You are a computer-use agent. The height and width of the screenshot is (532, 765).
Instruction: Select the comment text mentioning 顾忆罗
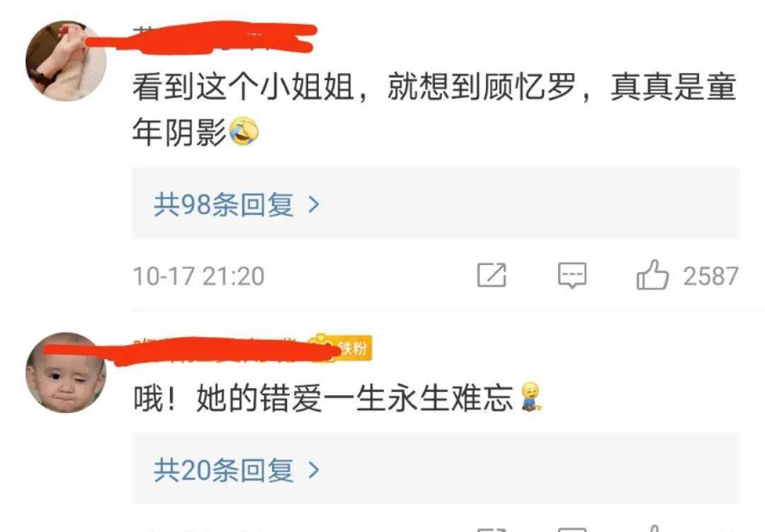point(434,109)
